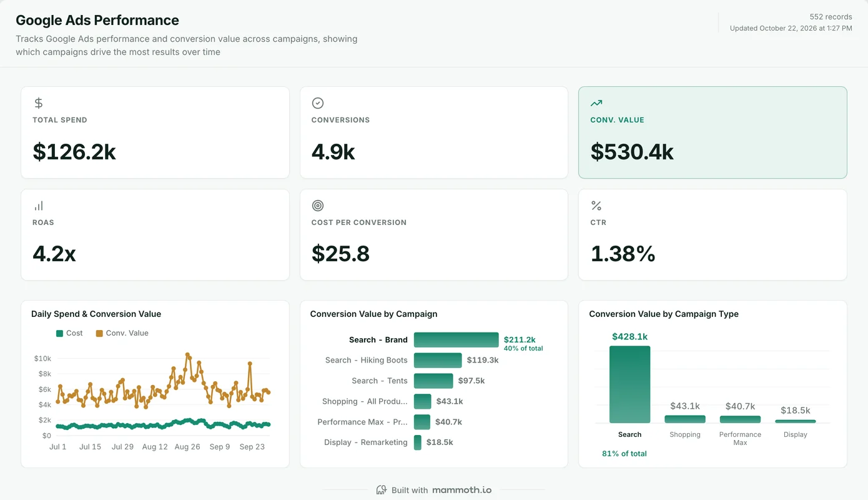Open the mammoth.io link

[x=461, y=490]
